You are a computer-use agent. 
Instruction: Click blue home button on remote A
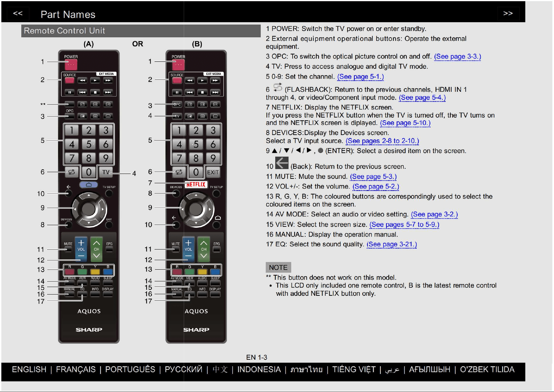[88, 185]
